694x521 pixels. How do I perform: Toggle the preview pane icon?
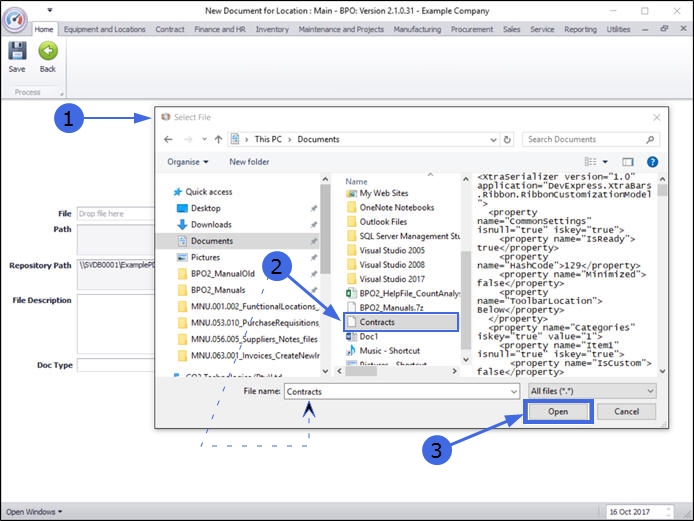pyautogui.click(x=628, y=161)
